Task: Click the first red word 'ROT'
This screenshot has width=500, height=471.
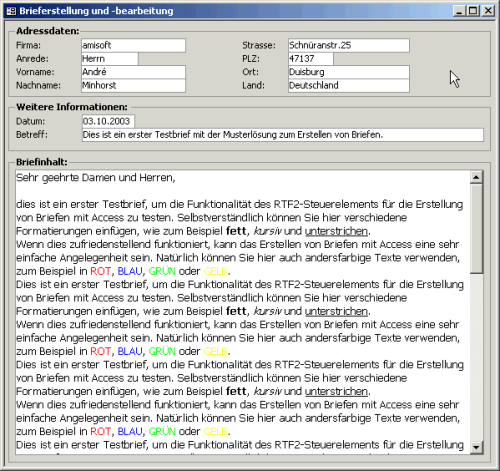Action: tap(101, 271)
